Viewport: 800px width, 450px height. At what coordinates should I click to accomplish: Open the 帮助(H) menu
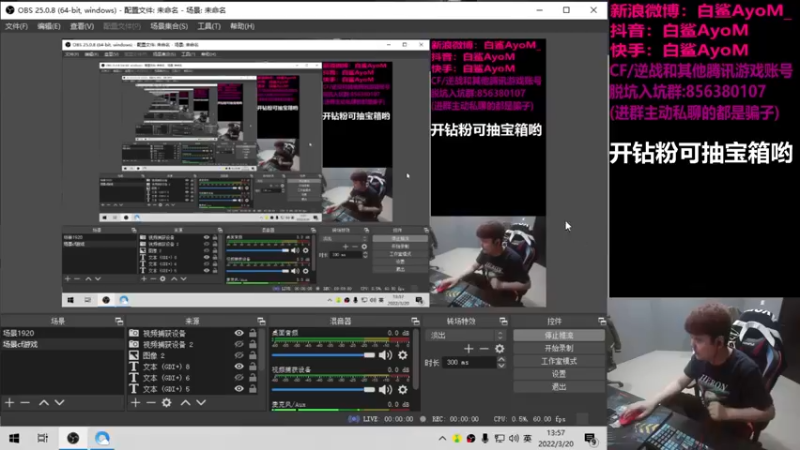point(242,26)
